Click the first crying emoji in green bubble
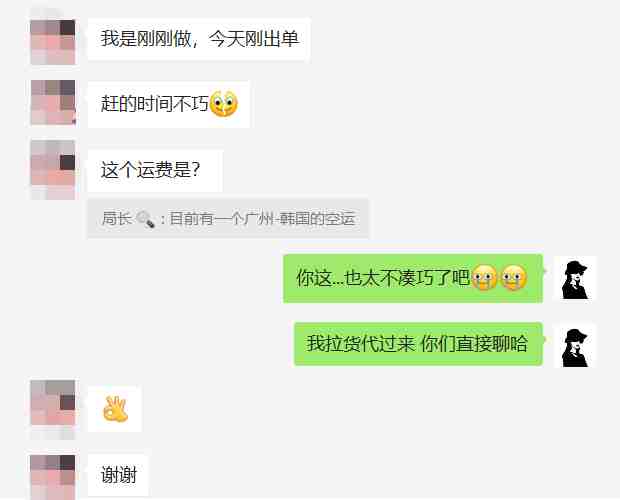 tap(485, 277)
